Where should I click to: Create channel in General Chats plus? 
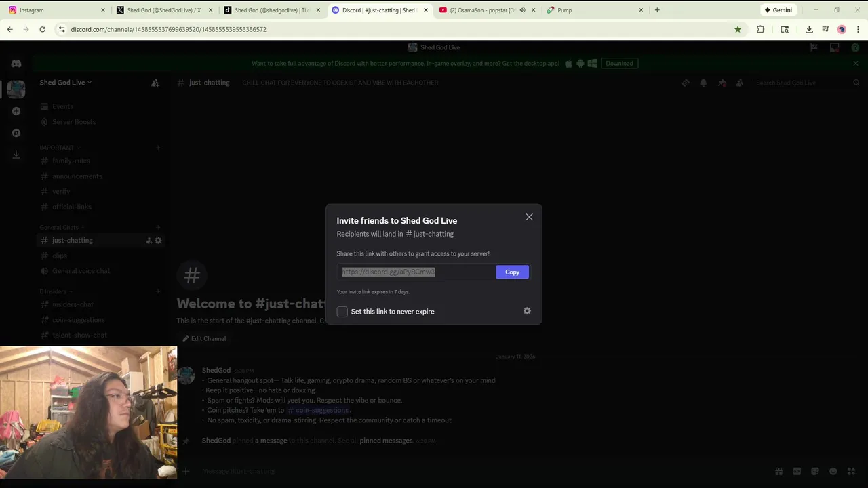(158, 228)
